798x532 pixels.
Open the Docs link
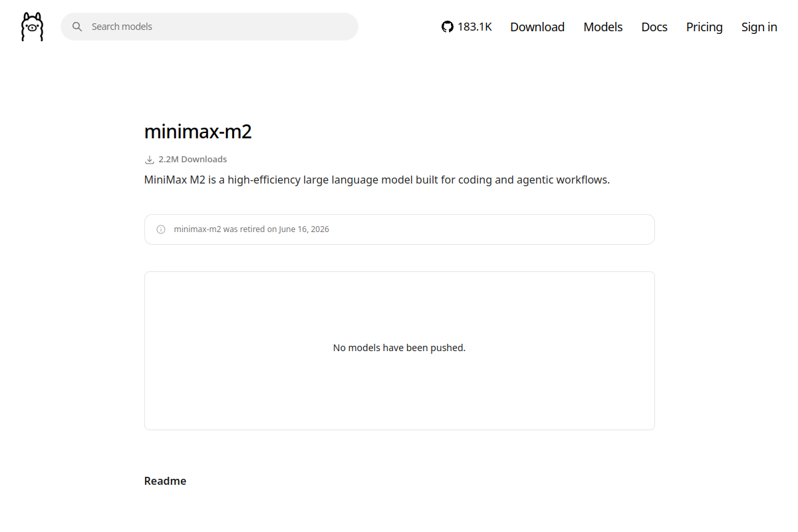654,27
